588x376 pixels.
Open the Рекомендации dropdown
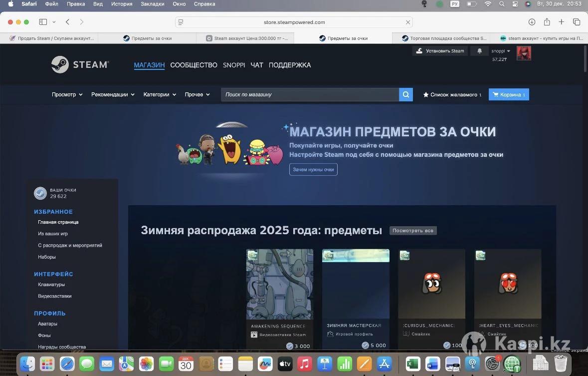pyautogui.click(x=113, y=94)
